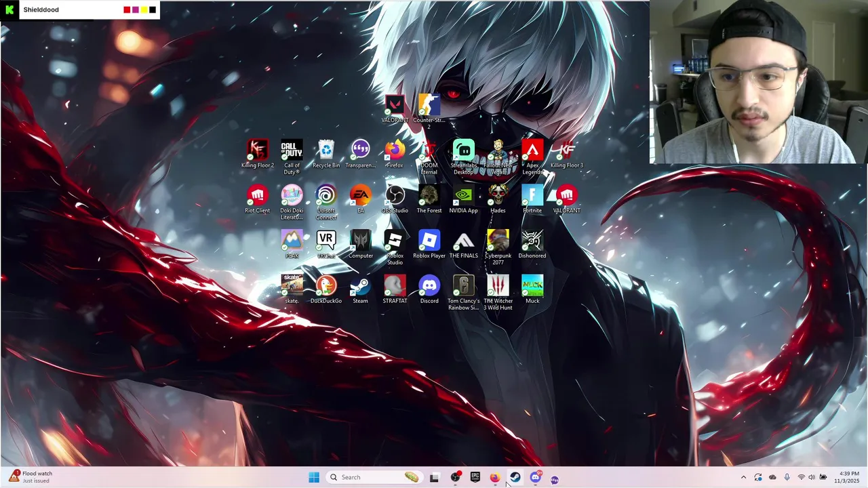868x488 pixels.
Task: Select the Hades game icon
Action: (x=498, y=200)
